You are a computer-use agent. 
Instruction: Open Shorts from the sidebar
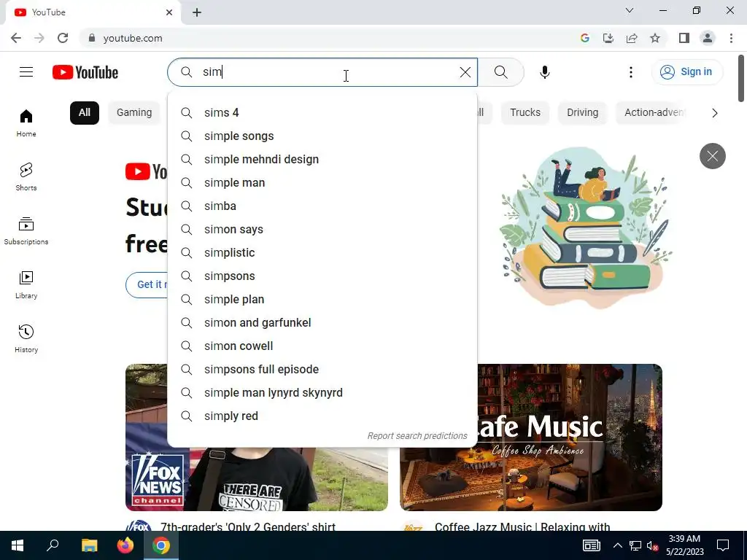(26, 176)
